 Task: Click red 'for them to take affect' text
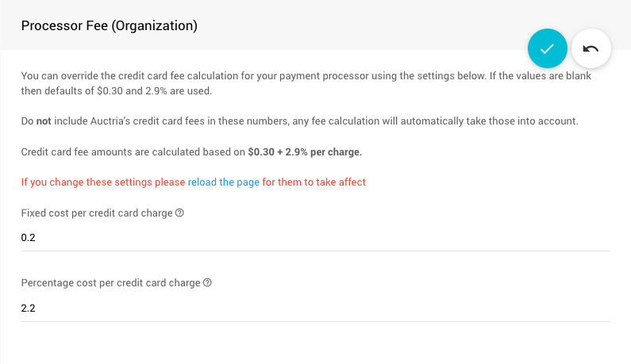(x=314, y=182)
